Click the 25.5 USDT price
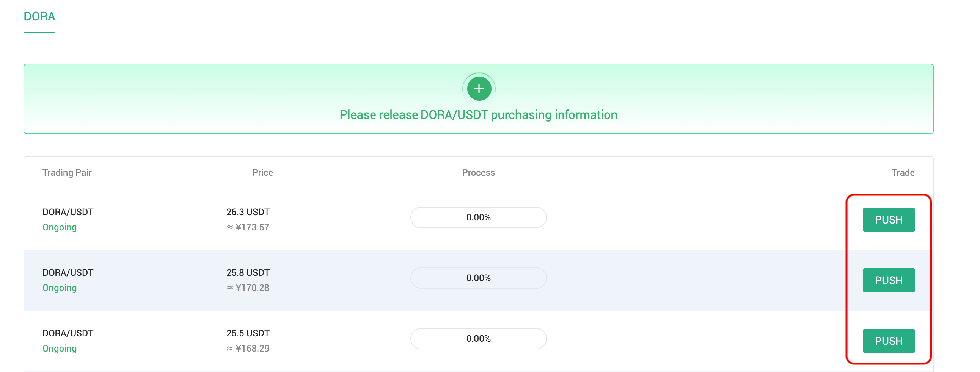The height and width of the screenshot is (372, 980). [248, 333]
